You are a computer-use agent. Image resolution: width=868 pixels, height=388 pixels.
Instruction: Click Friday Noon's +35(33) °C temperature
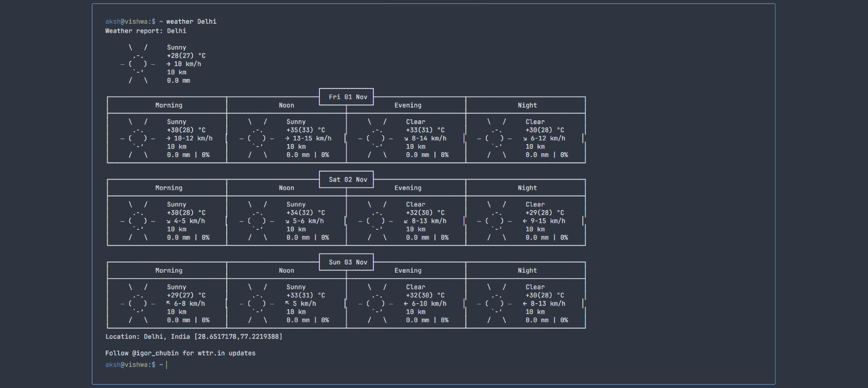(x=305, y=130)
